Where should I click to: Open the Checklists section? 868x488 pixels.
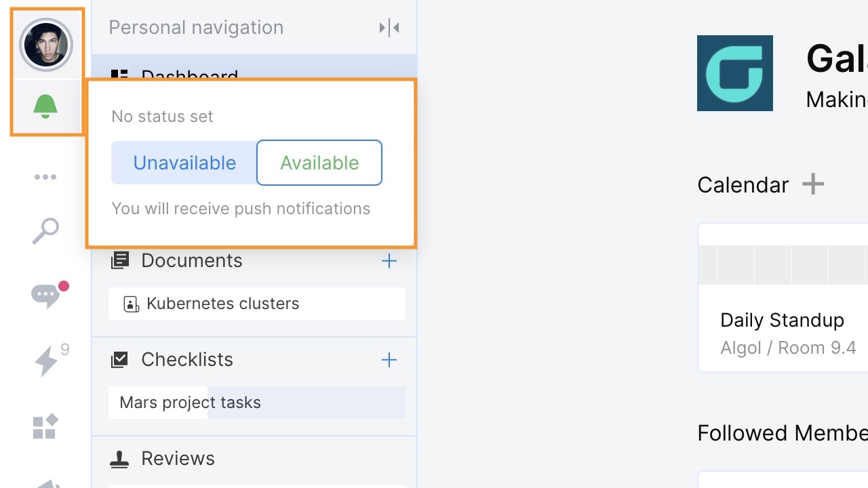187,360
